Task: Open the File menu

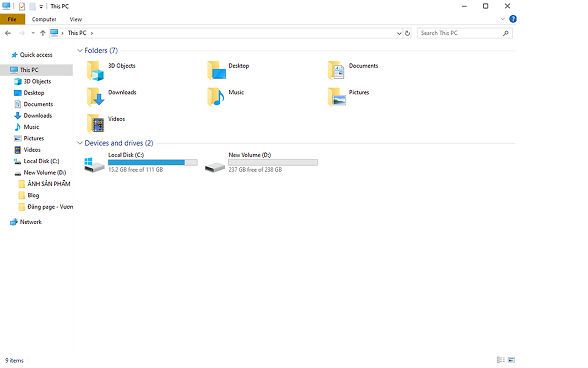Action: [x=12, y=19]
